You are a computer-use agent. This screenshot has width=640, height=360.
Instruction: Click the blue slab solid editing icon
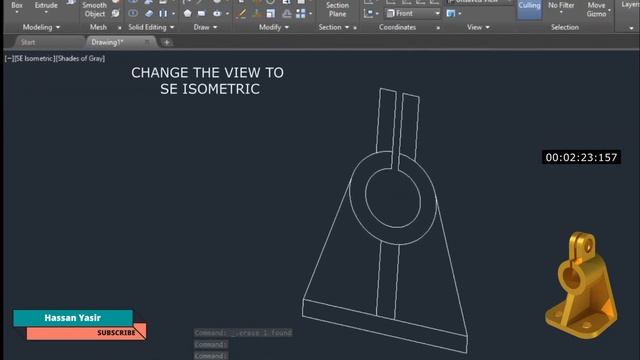pos(149,13)
